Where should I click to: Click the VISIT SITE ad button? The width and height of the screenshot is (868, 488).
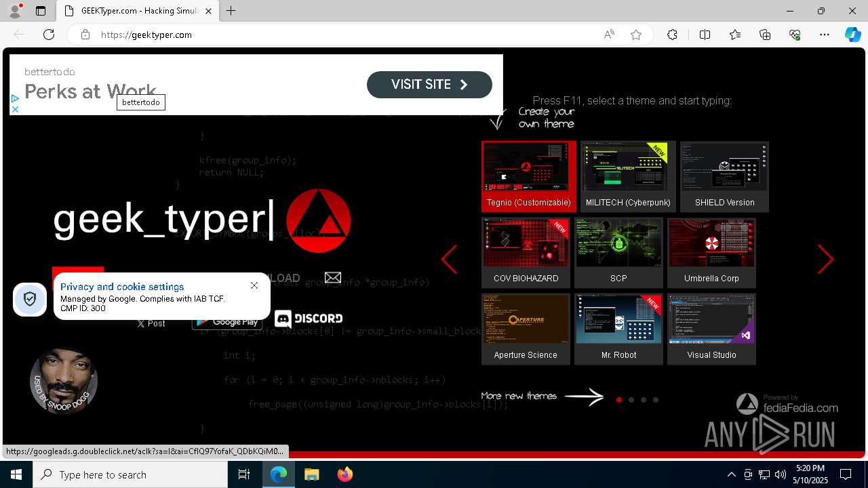[x=429, y=85]
